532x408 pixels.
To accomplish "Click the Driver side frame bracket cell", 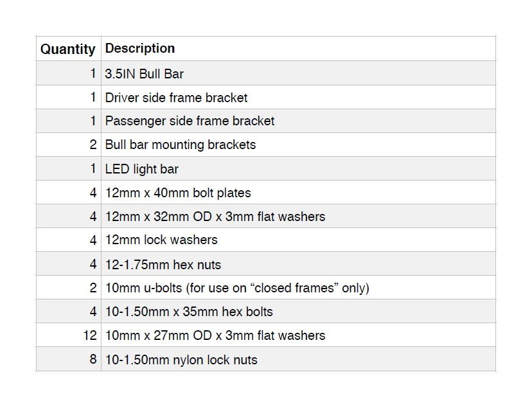I will pos(176,98).
